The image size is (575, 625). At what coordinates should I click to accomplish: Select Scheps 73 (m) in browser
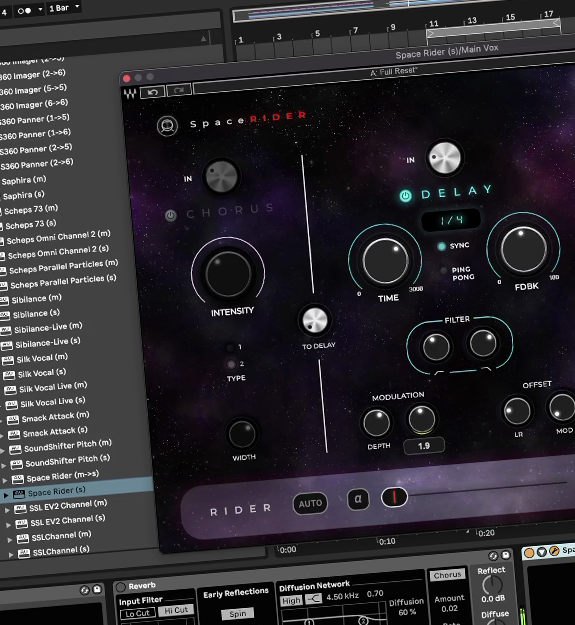coord(31,209)
